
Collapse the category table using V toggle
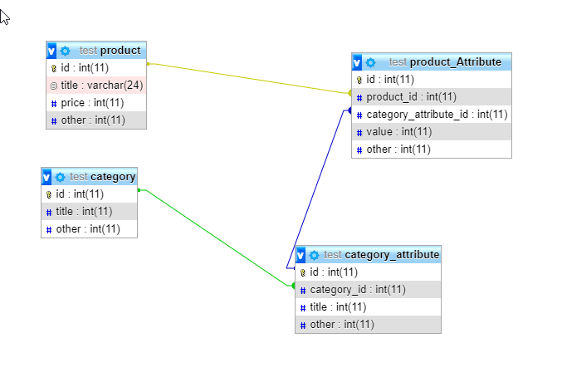click(47, 177)
